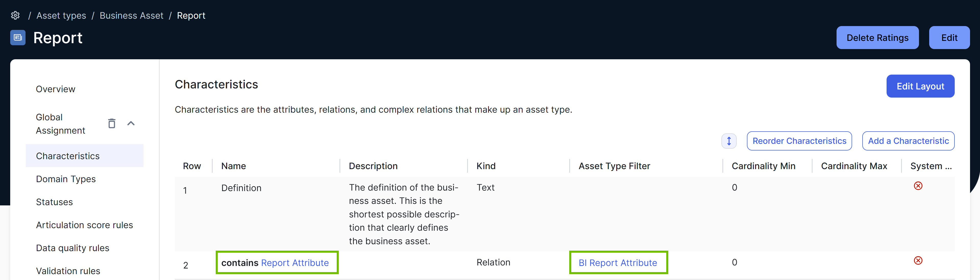Viewport: 980px width, 280px height.
Task: Click the red X in Definition row's System column
Action: 918,186
